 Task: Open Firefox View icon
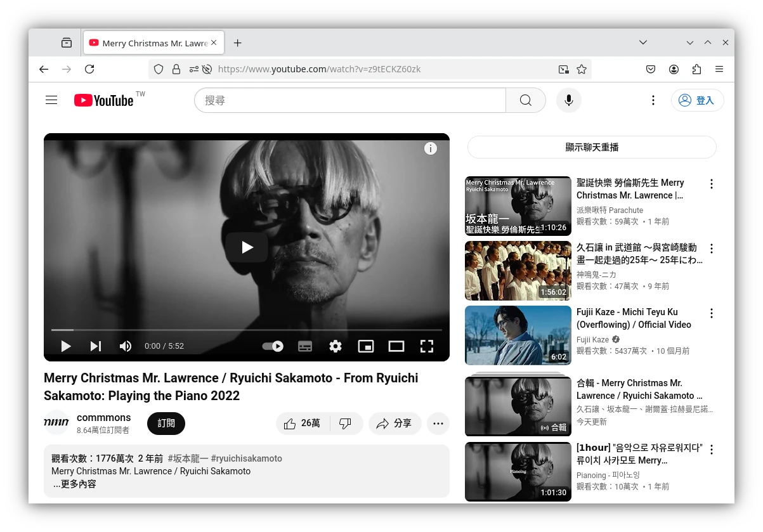pos(67,42)
